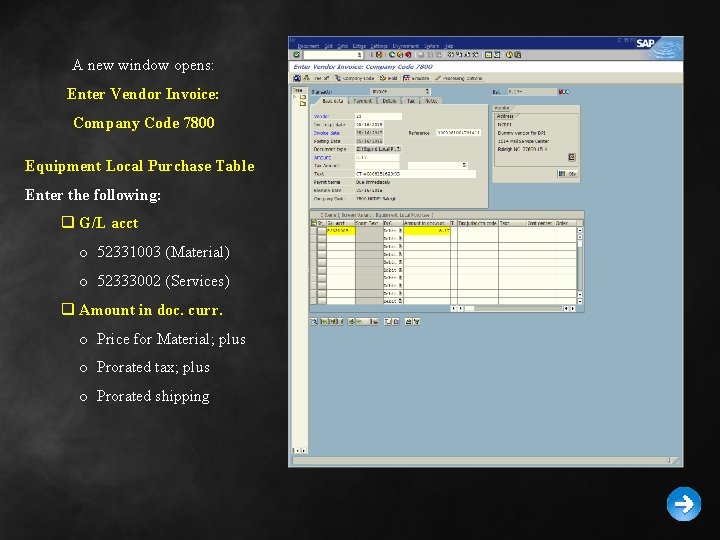Click the Amount input field
720x540 pixels.
[377, 157]
